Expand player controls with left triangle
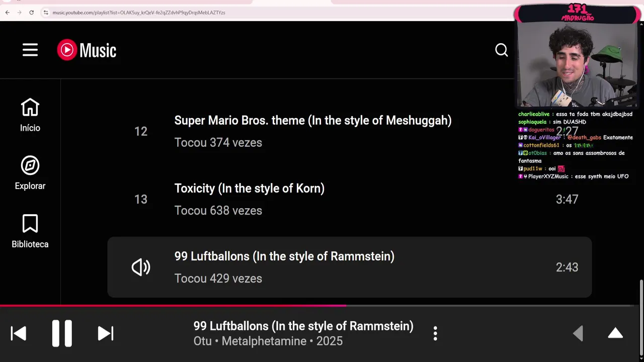Viewport: 644px width, 362px height. [578, 333]
